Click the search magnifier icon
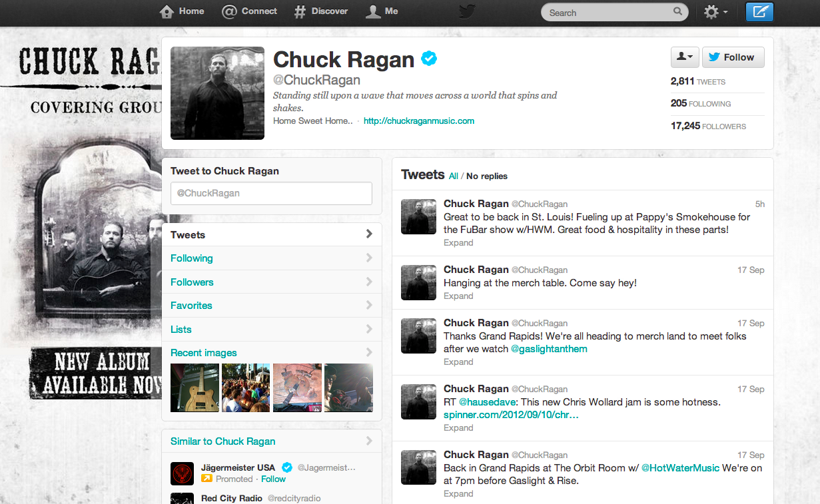820x504 pixels. click(x=677, y=12)
